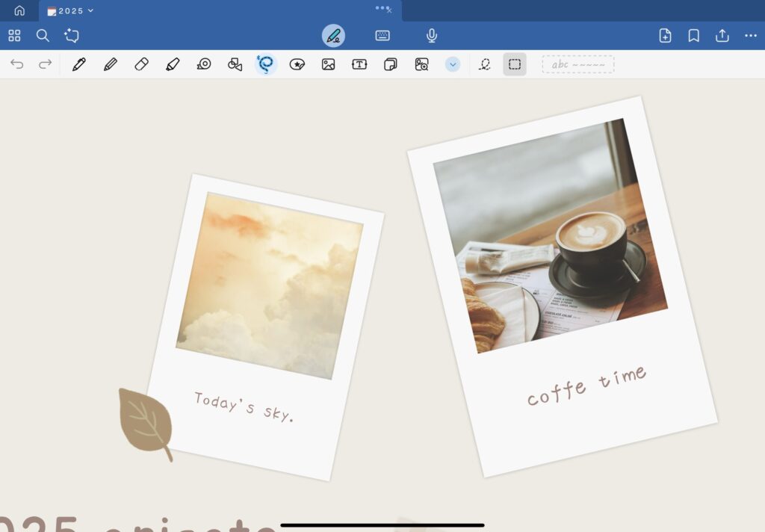Insert an image with the Image tool

click(329, 64)
